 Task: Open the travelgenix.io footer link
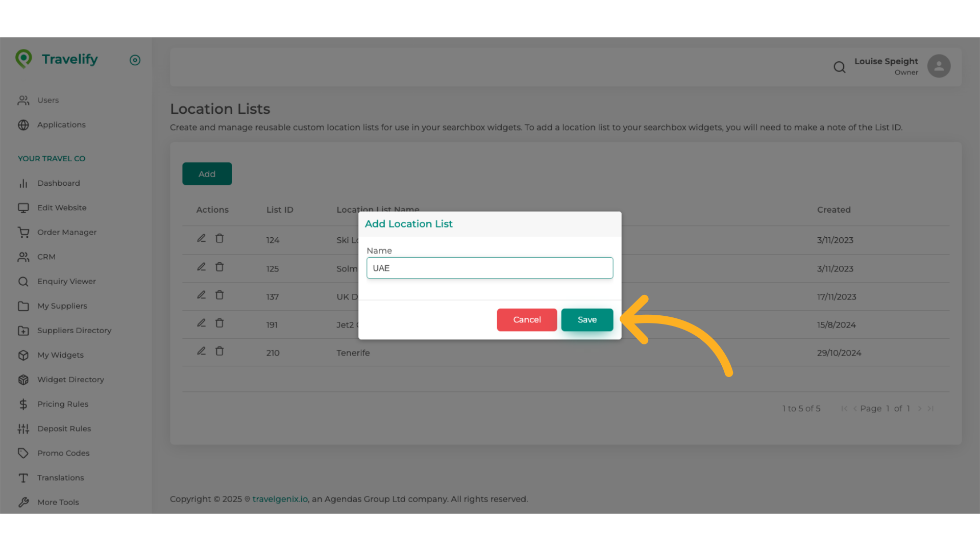280,499
